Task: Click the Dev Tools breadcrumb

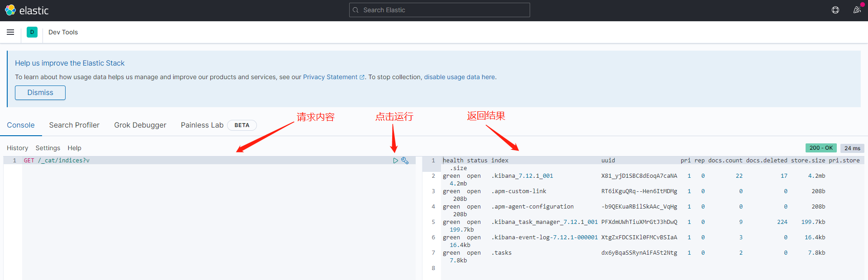Action: pos(63,32)
